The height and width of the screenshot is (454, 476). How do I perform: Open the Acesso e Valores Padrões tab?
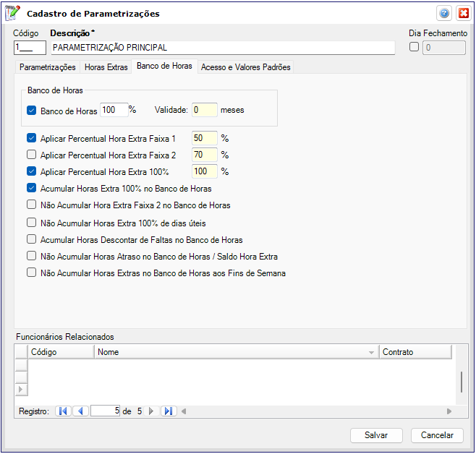(x=245, y=67)
